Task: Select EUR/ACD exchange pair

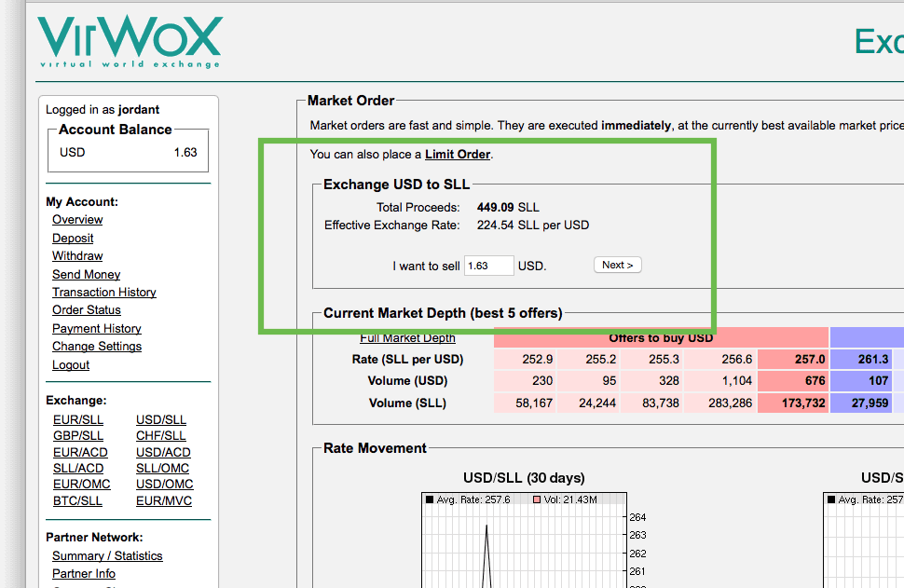Action: coord(80,453)
